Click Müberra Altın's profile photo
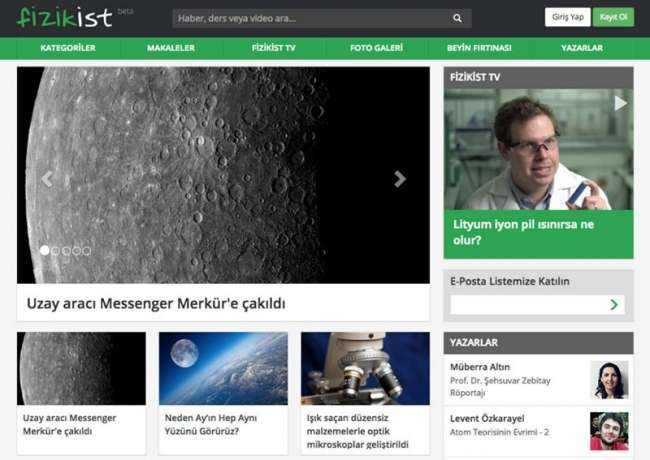 [609, 380]
